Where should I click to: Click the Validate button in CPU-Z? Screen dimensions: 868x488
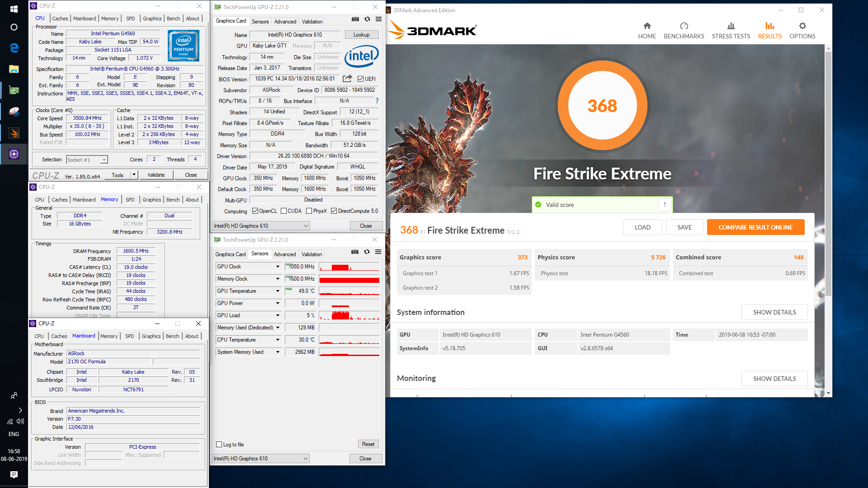[x=156, y=175]
